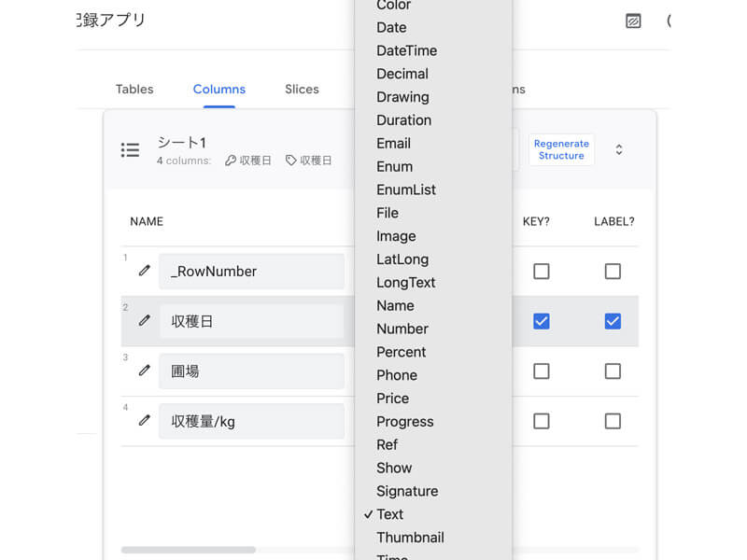Screen dimensions: 747x560
Task: Click the horizontal scrollbar below the table
Action: click(188, 550)
